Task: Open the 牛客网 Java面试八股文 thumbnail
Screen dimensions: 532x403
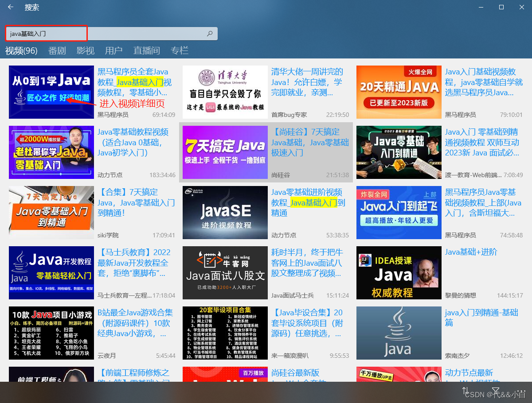Action: [x=225, y=273]
